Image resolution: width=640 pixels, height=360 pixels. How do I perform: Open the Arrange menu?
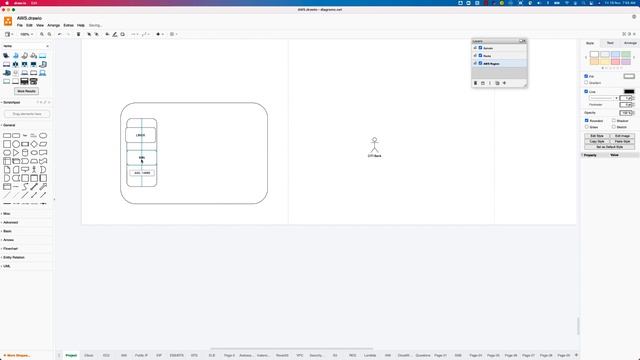[53, 25]
